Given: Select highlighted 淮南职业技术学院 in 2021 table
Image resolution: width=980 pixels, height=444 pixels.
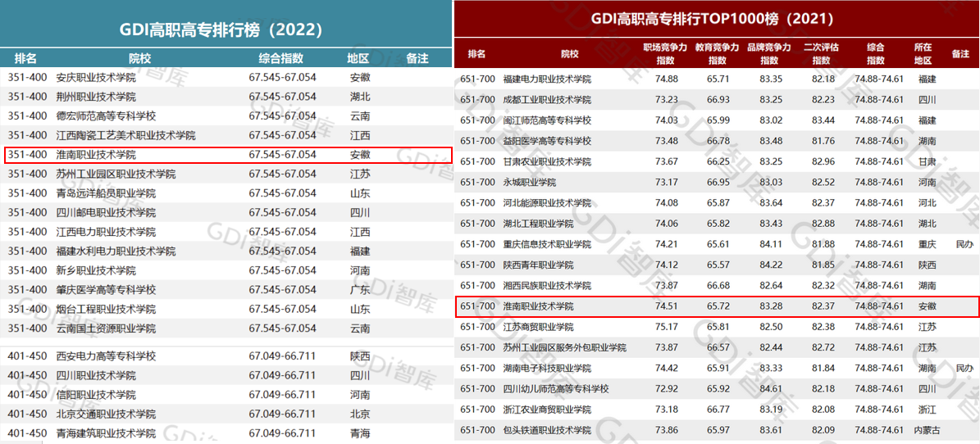Looking at the screenshot, I should point(538,306).
